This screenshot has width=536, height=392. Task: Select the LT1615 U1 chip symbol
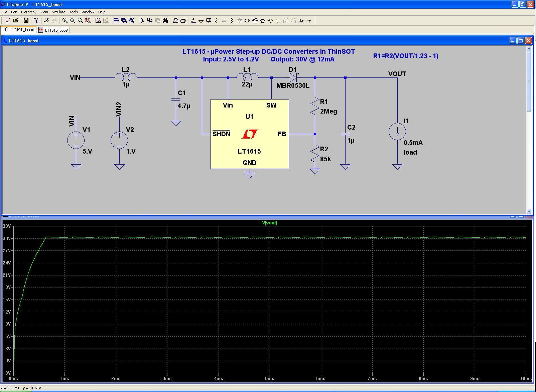pyautogui.click(x=250, y=134)
